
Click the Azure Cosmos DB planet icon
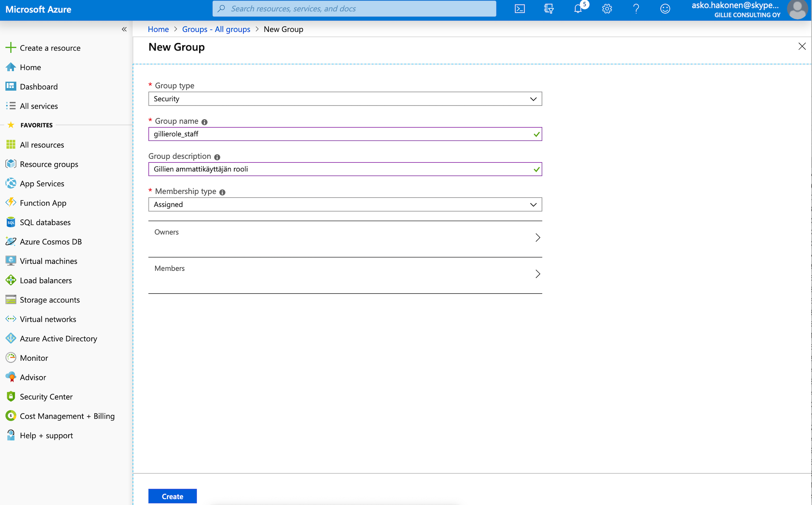[x=11, y=241]
